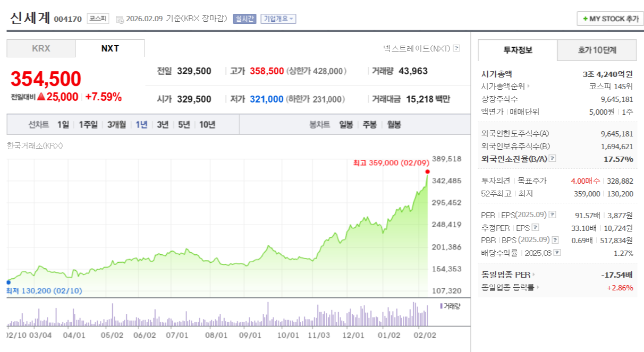Screen dimensions: 644x352
Task: Open the 호가 10단계 tab
Action: coord(597,50)
